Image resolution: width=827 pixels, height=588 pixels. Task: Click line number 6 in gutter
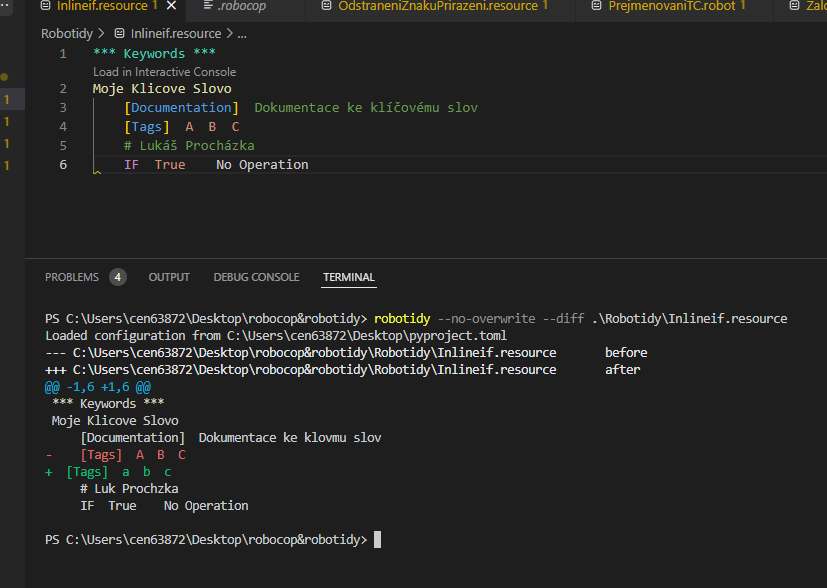pos(63,165)
